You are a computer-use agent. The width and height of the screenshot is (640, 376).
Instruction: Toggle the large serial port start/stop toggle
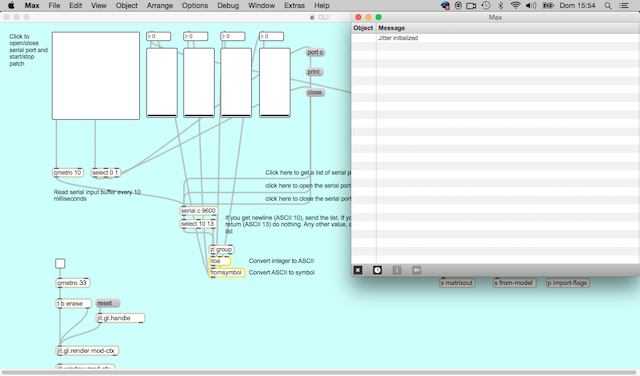tap(96, 76)
